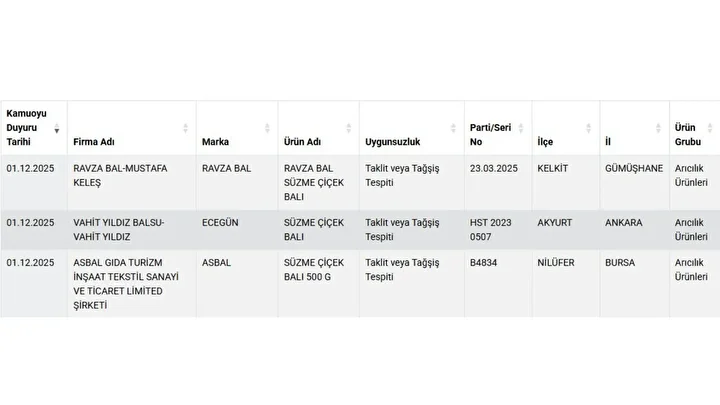Viewport: 720px width, 405px height.
Task: Sort table by Firma Adı arrows icon
Action: pos(186,128)
